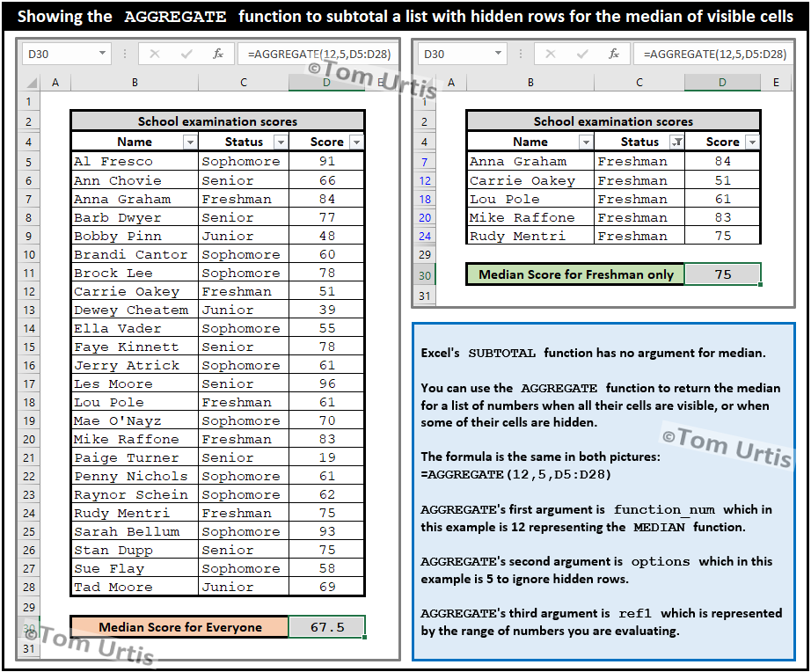811x672 pixels.
Task: Click cell with name Al Fresco
Action: (x=135, y=162)
